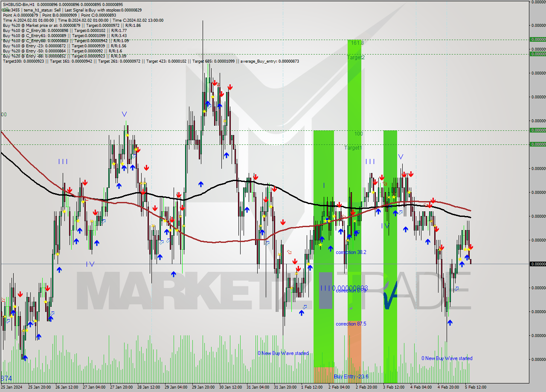Screen dimensions: 546x392
Task: Click '0 New Buy Wave started' near 4 Feb
Action: point(447,358)
